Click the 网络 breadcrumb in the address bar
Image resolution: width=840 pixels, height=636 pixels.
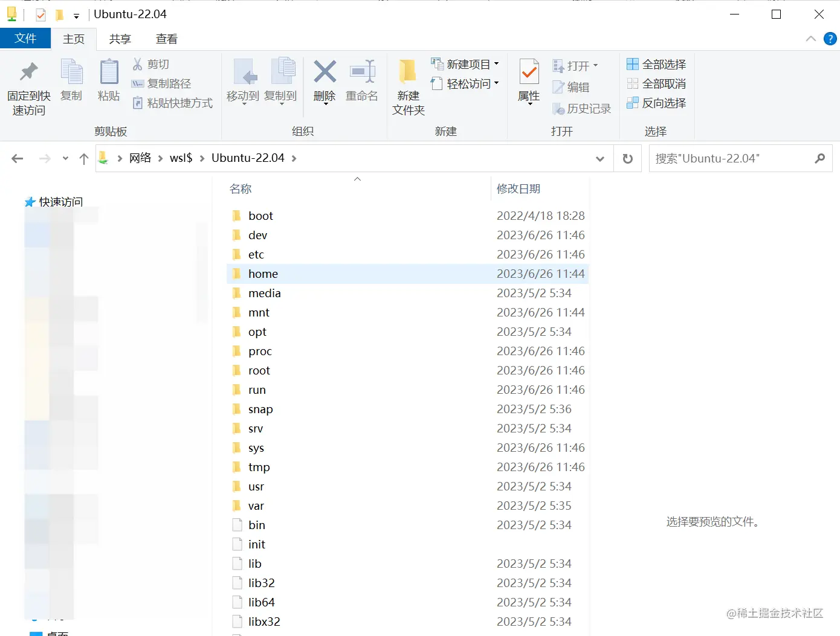[140, 158]
